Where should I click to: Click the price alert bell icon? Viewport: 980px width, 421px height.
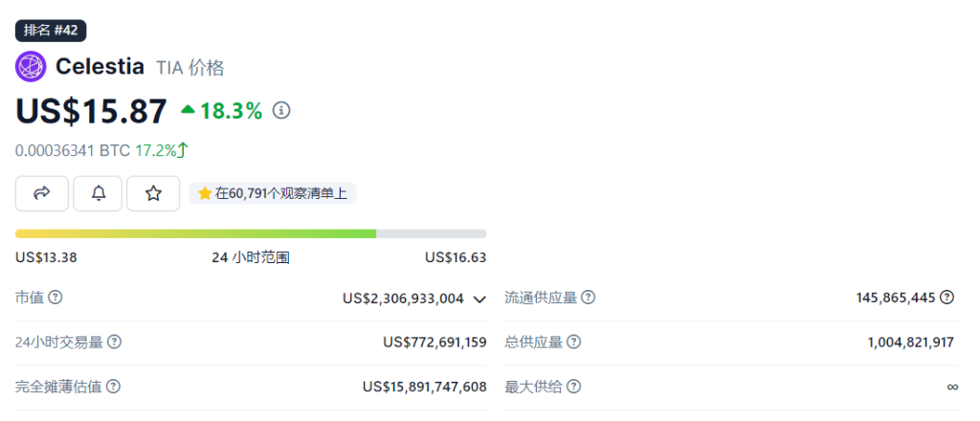click(x=99, y=193)
